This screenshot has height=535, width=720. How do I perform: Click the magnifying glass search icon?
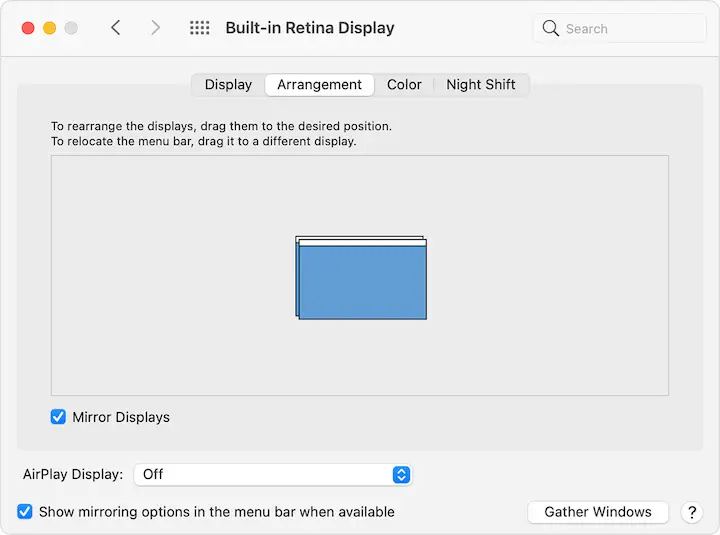550,28
